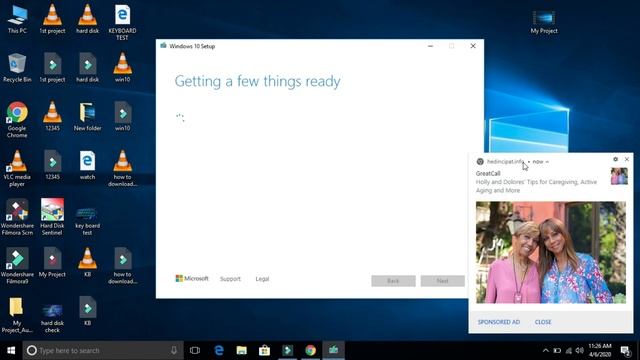Select hard disk check desktop icon

click(x=52, y=318)
